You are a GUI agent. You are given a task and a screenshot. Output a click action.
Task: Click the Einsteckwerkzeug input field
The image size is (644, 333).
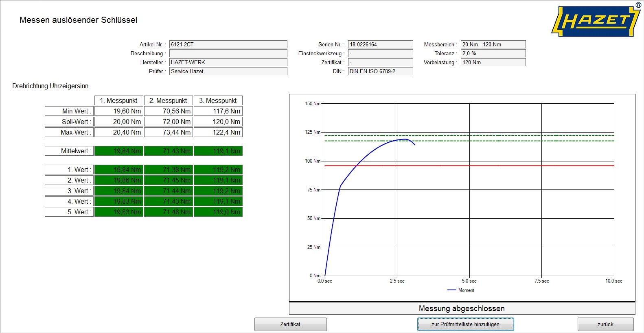click(x=380, y=53)
